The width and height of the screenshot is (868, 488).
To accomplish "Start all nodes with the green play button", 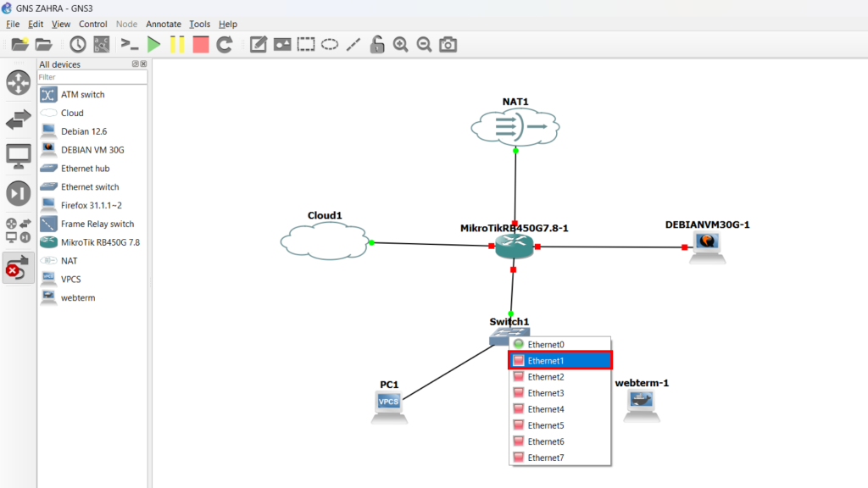I will [x=153, y=45].
